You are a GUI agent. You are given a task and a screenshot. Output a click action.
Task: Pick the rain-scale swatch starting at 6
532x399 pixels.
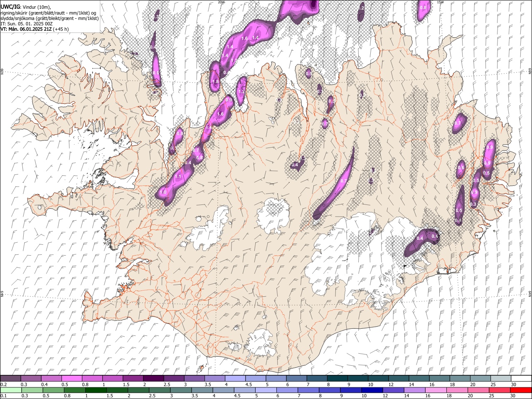tap(287, 390)
